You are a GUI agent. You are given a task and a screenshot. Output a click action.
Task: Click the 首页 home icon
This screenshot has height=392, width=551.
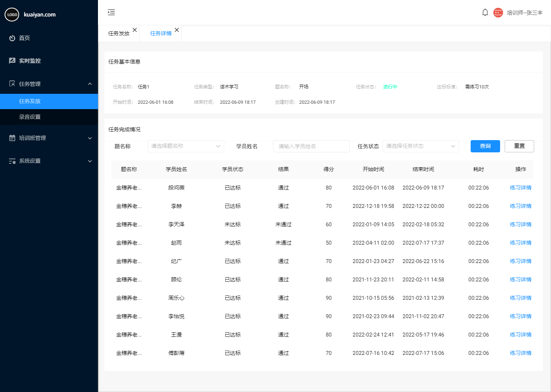12,38
